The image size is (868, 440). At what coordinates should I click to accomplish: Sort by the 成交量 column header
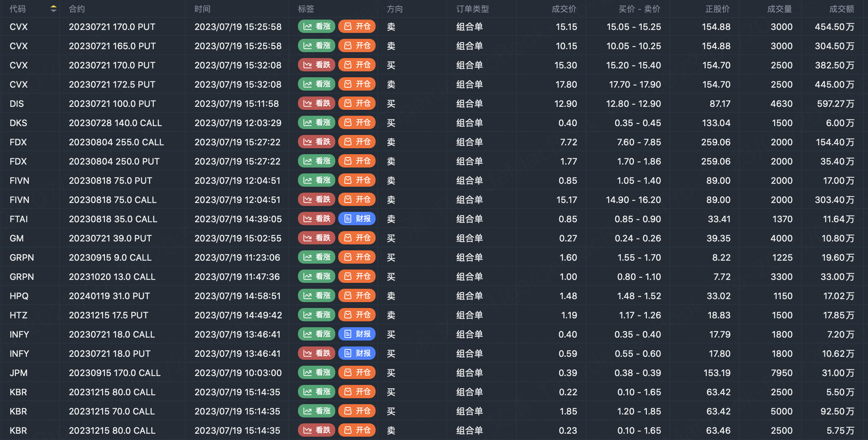(779, 9)
